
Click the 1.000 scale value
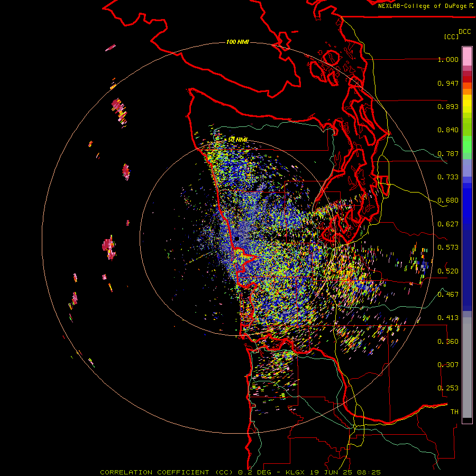pos(448,59)
